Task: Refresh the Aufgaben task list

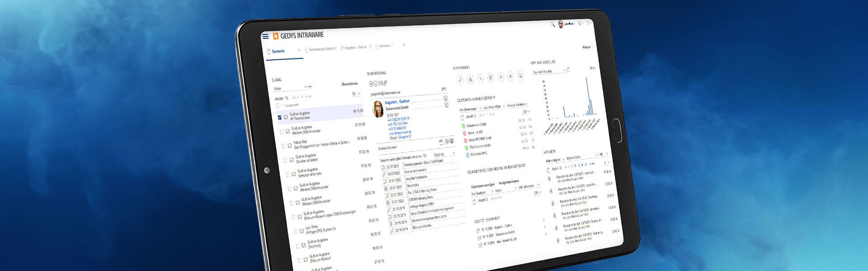Action: 548,170
